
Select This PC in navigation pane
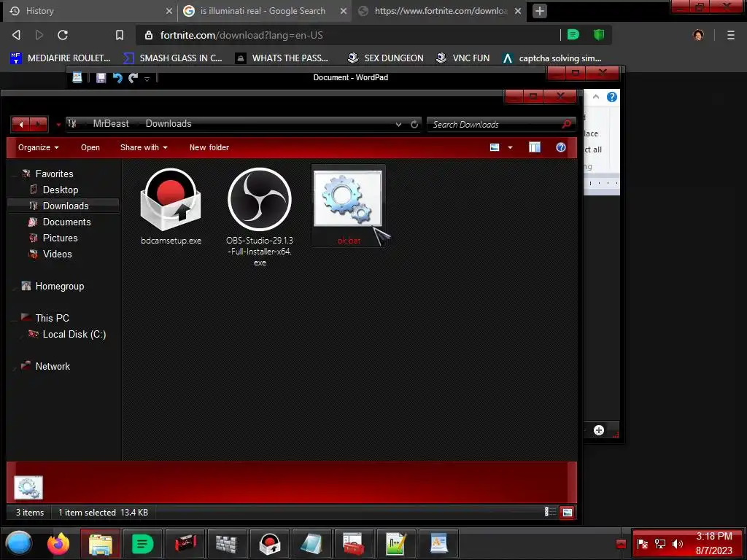click(x=52, y=318)
